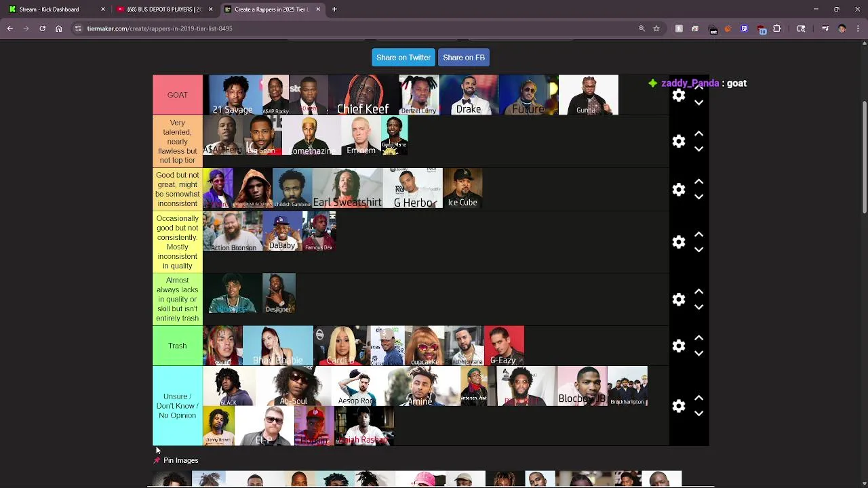
Task: Select the Action Bronson thumbnail
Action: coord(233,230)
